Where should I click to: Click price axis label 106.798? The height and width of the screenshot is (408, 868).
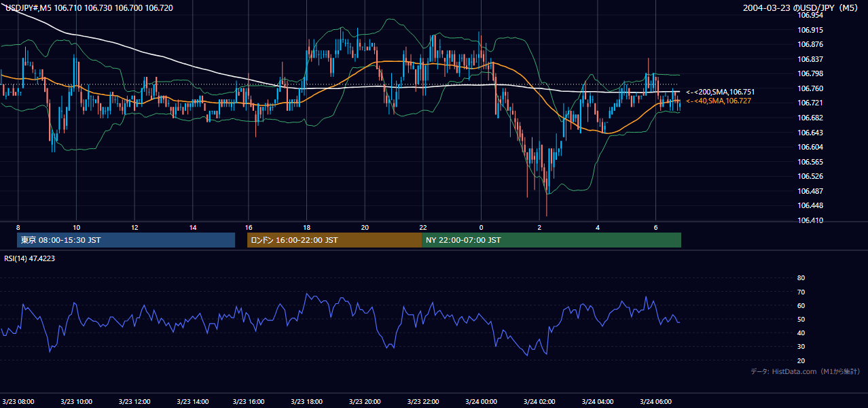tap(810, 73)
